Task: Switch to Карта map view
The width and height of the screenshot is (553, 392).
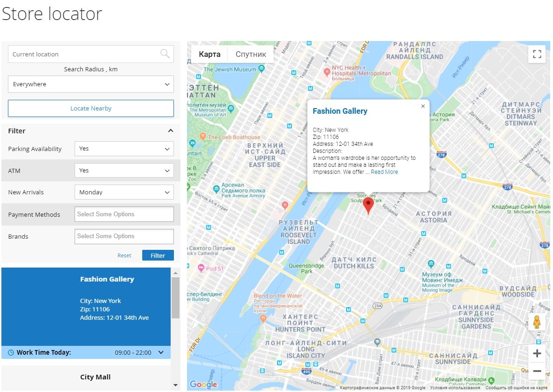Action: tap(209, 54)
